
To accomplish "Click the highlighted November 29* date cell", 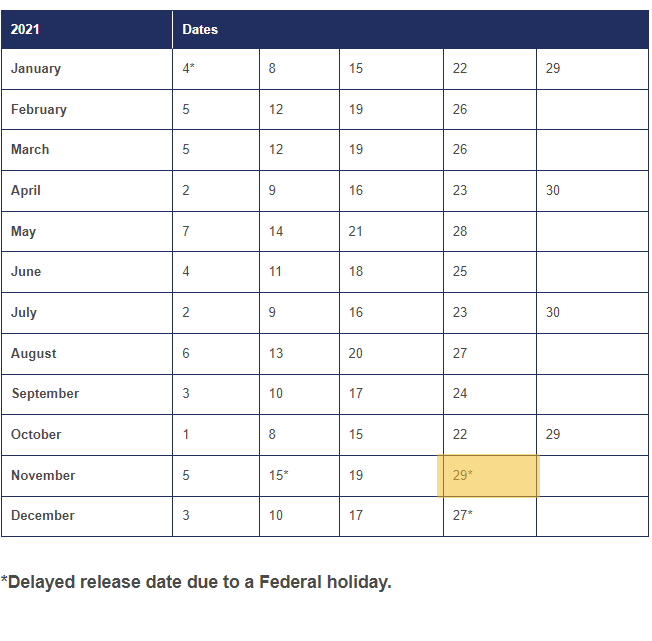I will 462,475.
